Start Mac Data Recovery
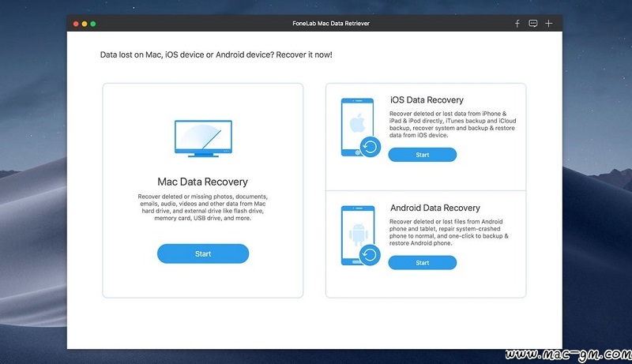Viewport: 632px width, 364px height. click(x=203, y=253)
